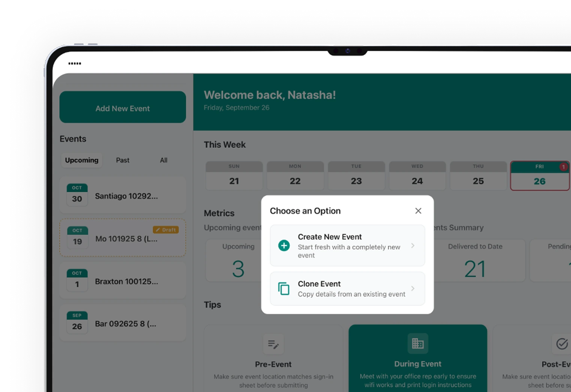
Task: Click the Post-Event checkmark icon
Action: (x=562, y=344)
